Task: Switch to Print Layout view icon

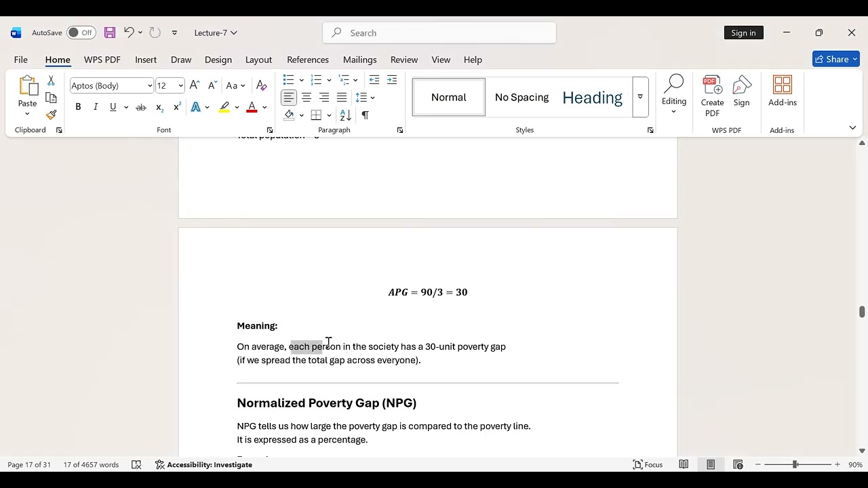Action: pos(711,465)
